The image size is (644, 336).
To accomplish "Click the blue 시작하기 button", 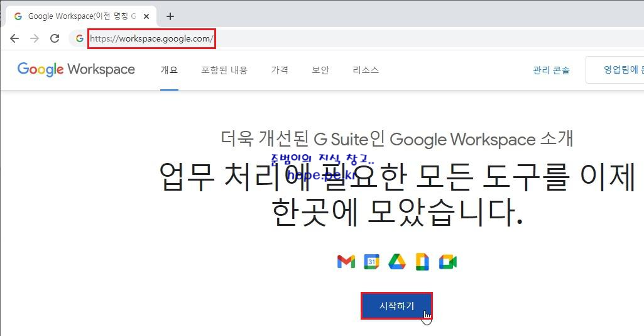I will pyautogui.click(x=396, y=306).
